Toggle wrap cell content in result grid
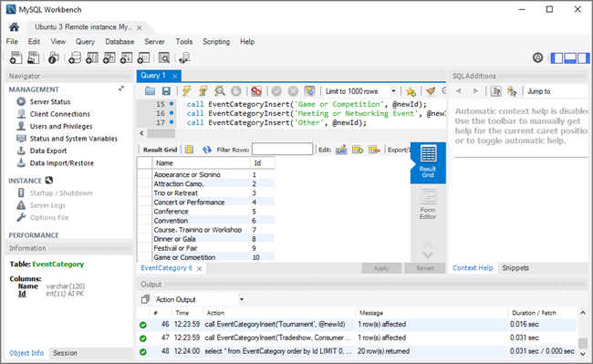This screenshot has width=593, height=364. (x=190, y=150)
